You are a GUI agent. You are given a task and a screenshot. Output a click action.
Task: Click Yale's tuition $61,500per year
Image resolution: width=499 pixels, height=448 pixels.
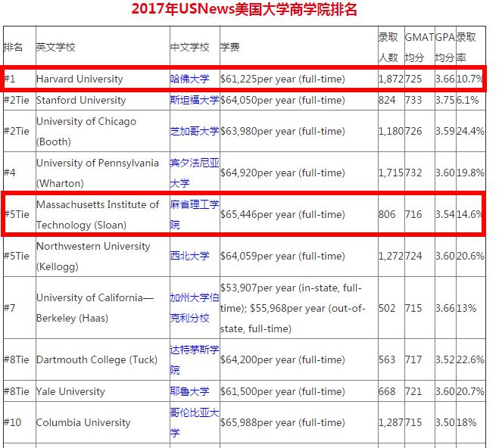tap(282, 391)
